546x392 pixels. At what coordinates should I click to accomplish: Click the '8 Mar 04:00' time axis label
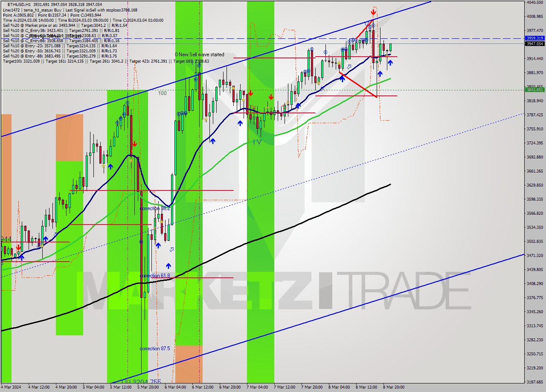point(339,387)
